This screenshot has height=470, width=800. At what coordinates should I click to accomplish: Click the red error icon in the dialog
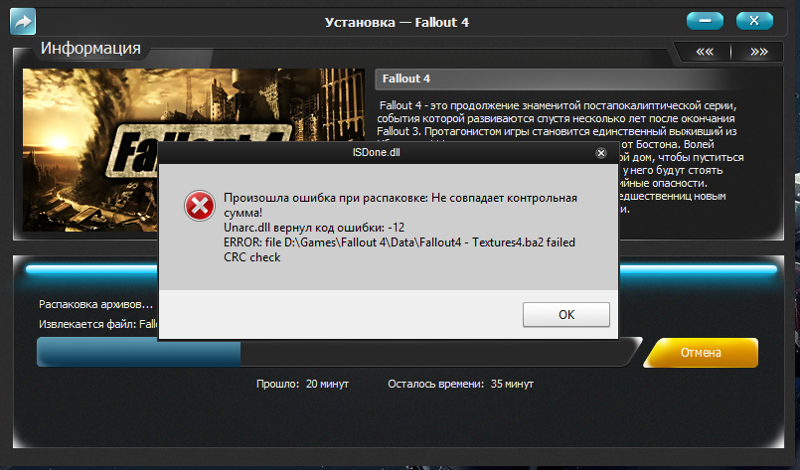pos(199,206)
